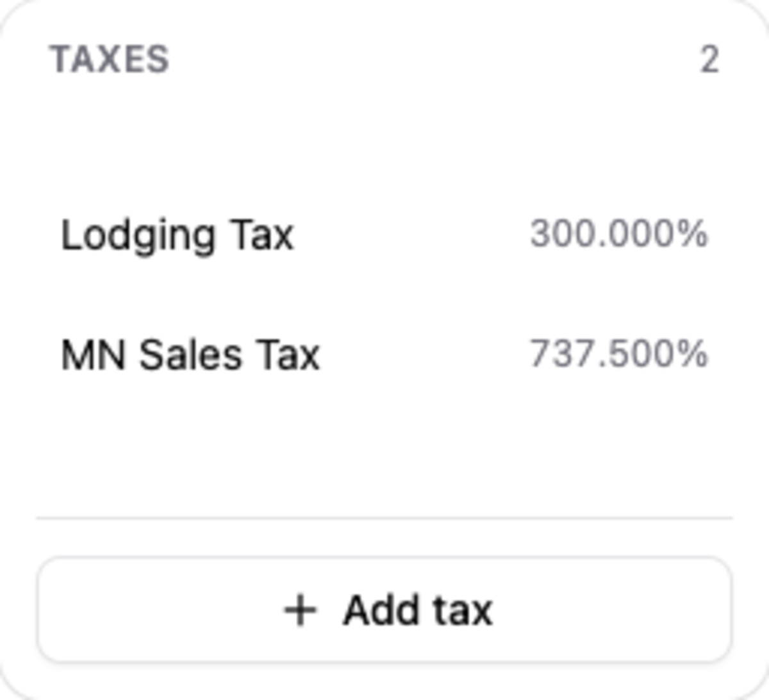Viewport: 769px width, 700px height.
Task: Create a new tax with the plus symbol
Action: (300, 610)
